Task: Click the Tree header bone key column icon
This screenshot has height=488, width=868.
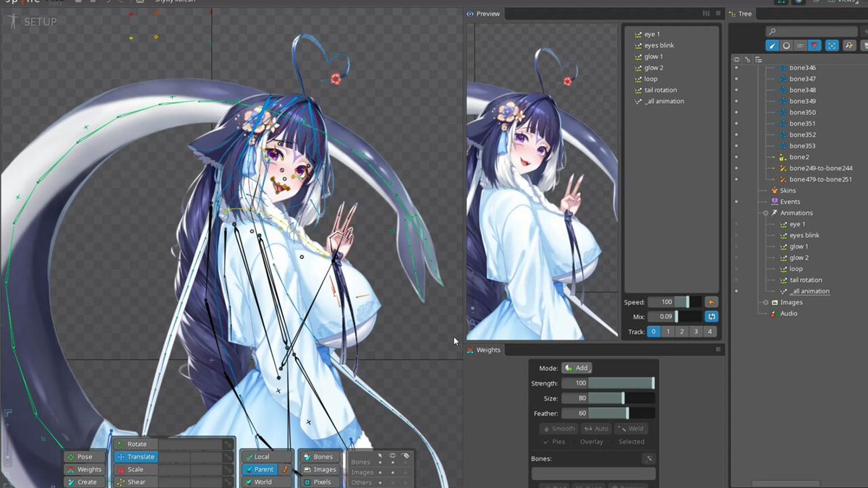Action: coord(747,59)
